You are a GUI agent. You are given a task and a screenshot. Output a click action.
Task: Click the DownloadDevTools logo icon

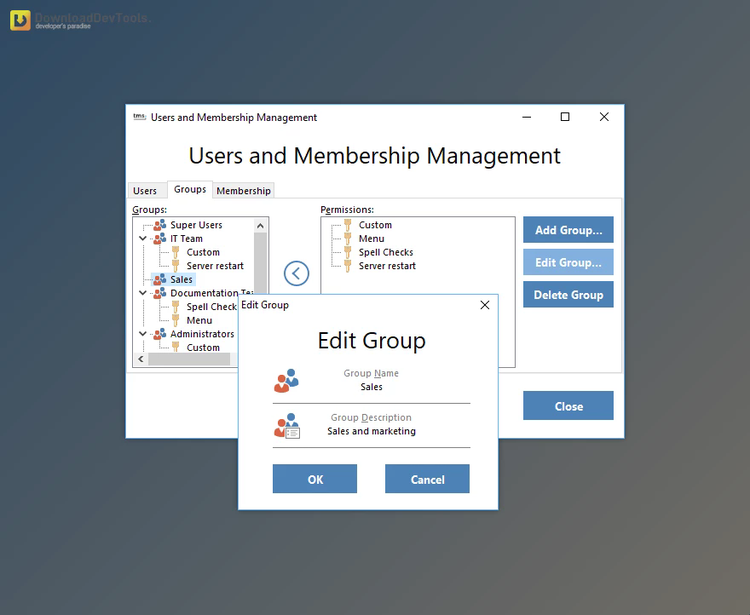coord(20,21)
